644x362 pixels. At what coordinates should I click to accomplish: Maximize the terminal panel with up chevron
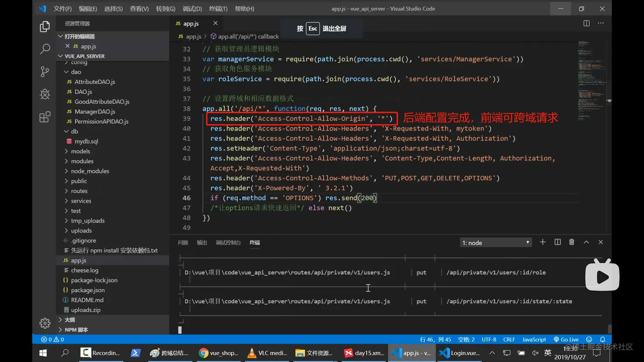pyautogui.click(x=586, y=242)
